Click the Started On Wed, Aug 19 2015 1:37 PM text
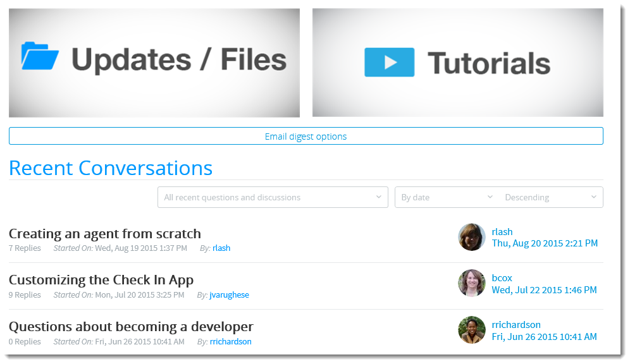This screenshot has height=364, width=630. 120,248
